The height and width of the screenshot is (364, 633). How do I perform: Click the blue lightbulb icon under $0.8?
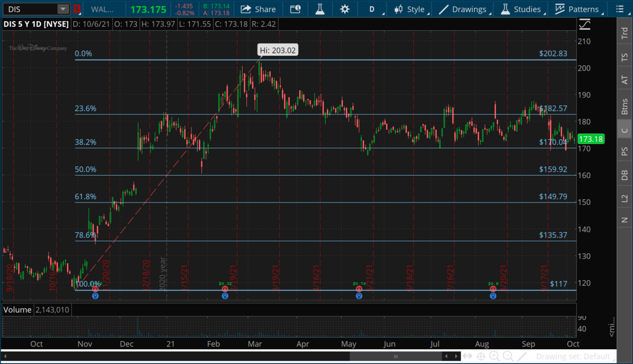[x=493, y=296]
